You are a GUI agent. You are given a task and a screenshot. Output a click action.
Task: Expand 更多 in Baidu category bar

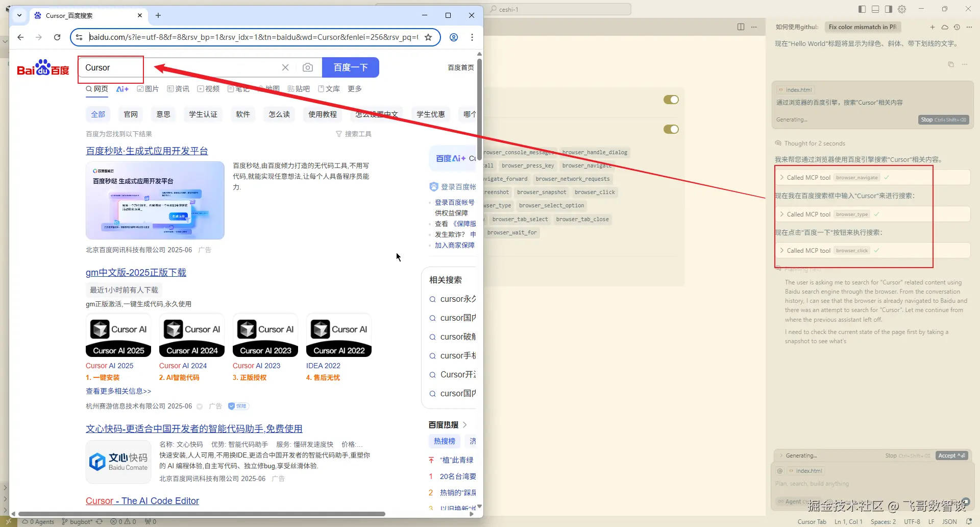(355, 89)
